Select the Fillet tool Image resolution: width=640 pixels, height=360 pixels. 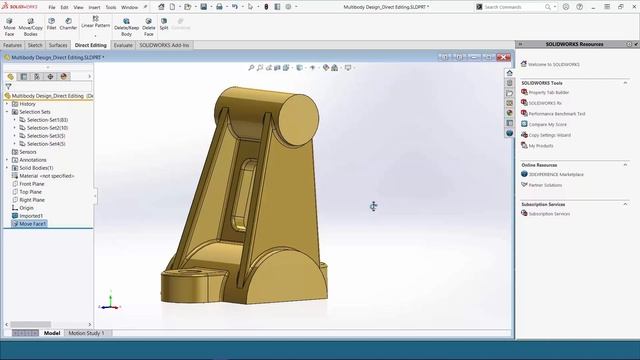pos(51,24)
